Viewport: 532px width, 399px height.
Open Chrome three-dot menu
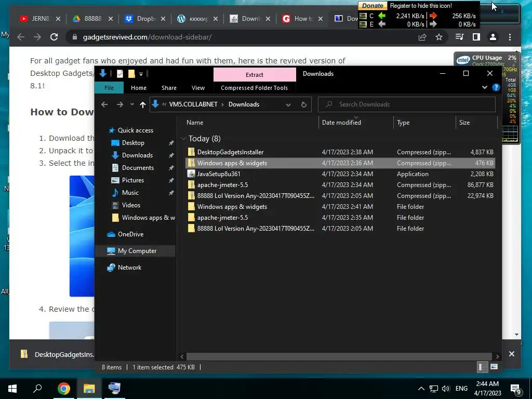(x=510, y=37)
